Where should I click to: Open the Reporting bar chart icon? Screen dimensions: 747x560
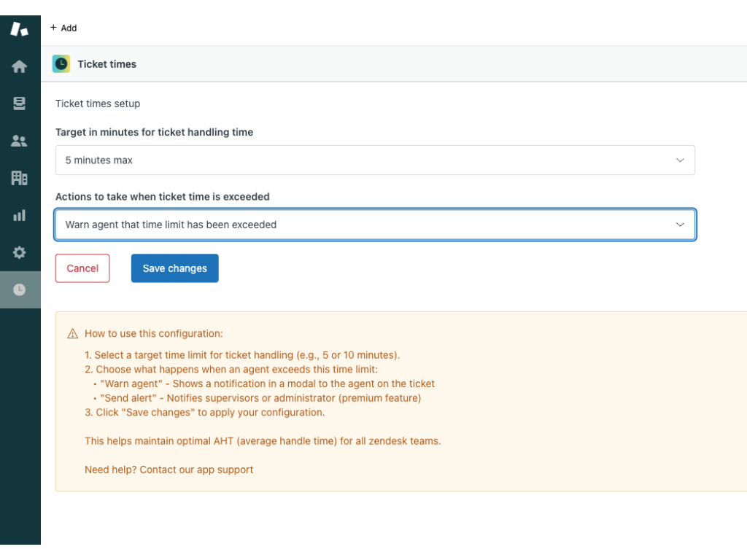point(20,215)
